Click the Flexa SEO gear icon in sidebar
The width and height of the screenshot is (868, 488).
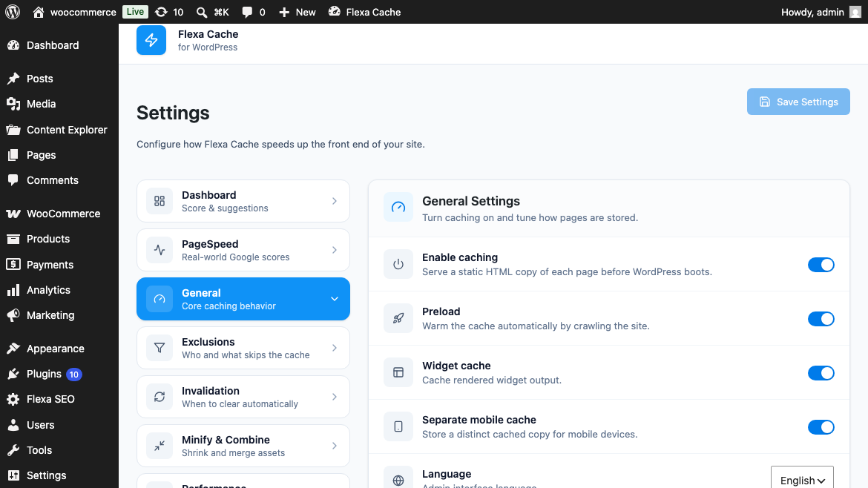tap(13, 399)
